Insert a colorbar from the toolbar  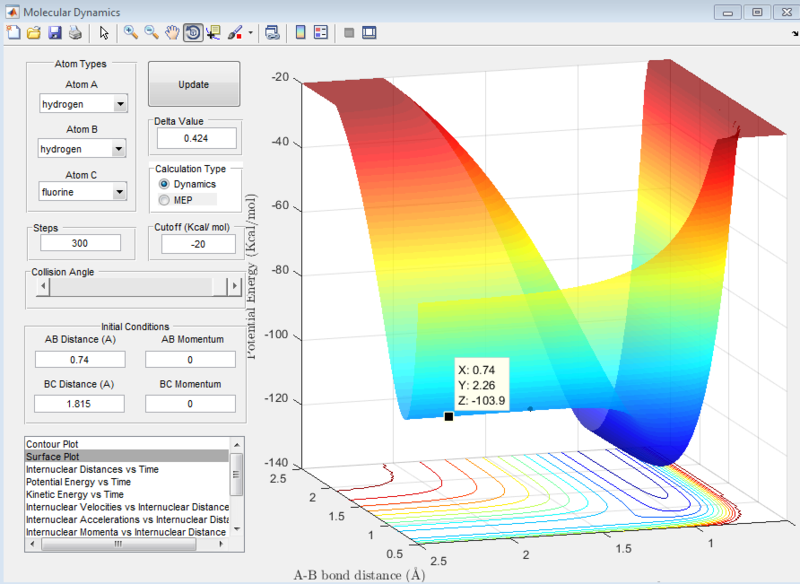300,33
